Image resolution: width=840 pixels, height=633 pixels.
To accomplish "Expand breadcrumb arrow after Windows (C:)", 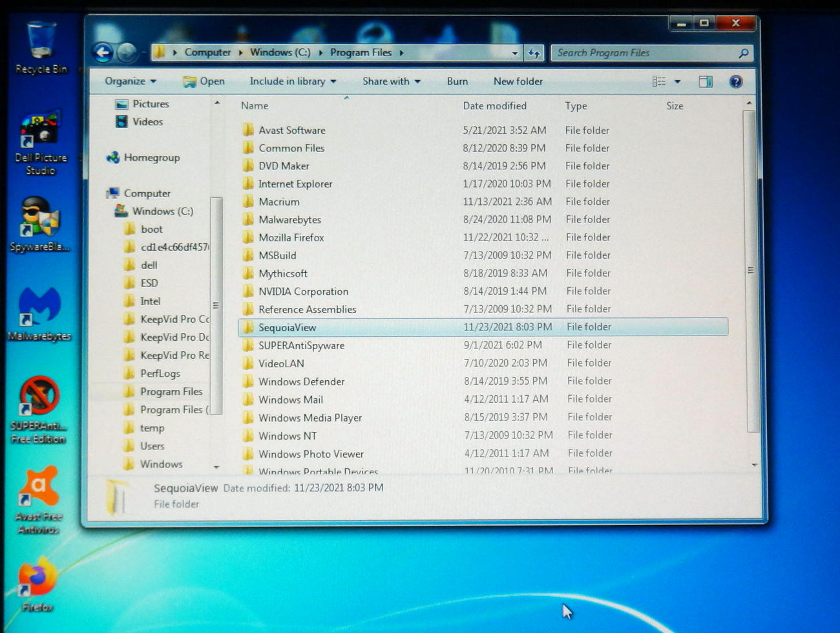I will coord(320,53).
